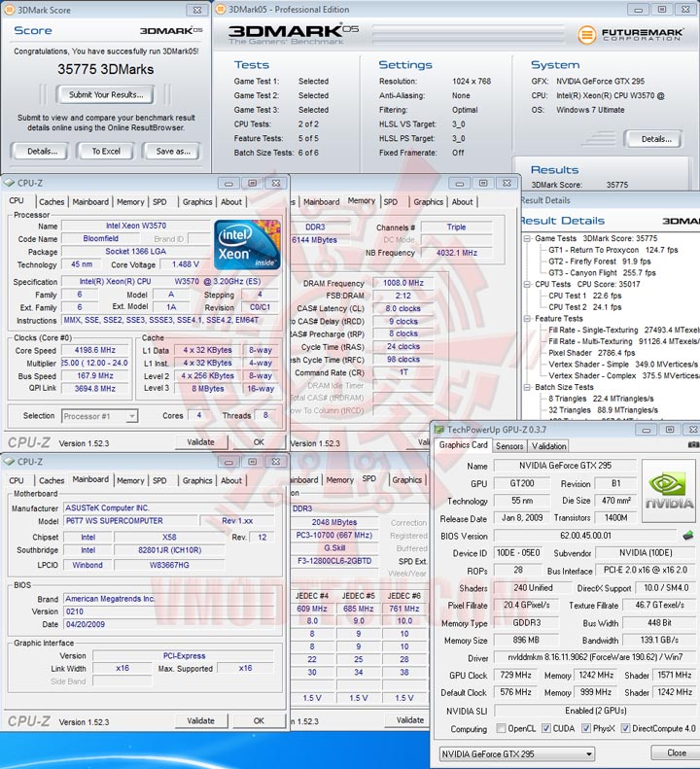Click the BIOS save chip icon in GPU-Z
The image size is (700, 769).
pos(687,536)
